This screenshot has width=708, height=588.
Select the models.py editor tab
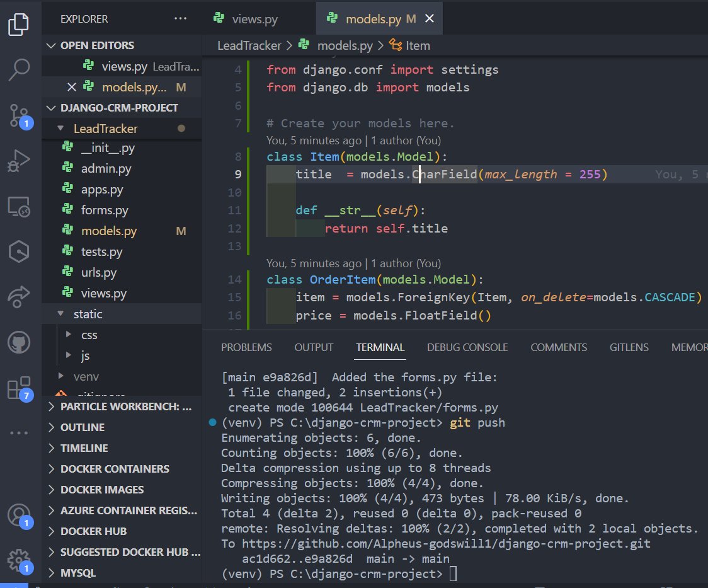coord(379,18)
